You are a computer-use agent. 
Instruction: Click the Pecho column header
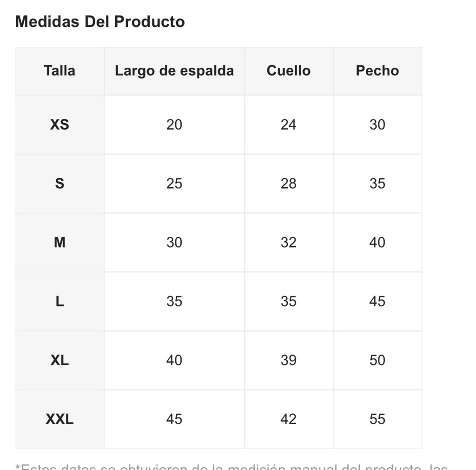click(x=377, y=71)
